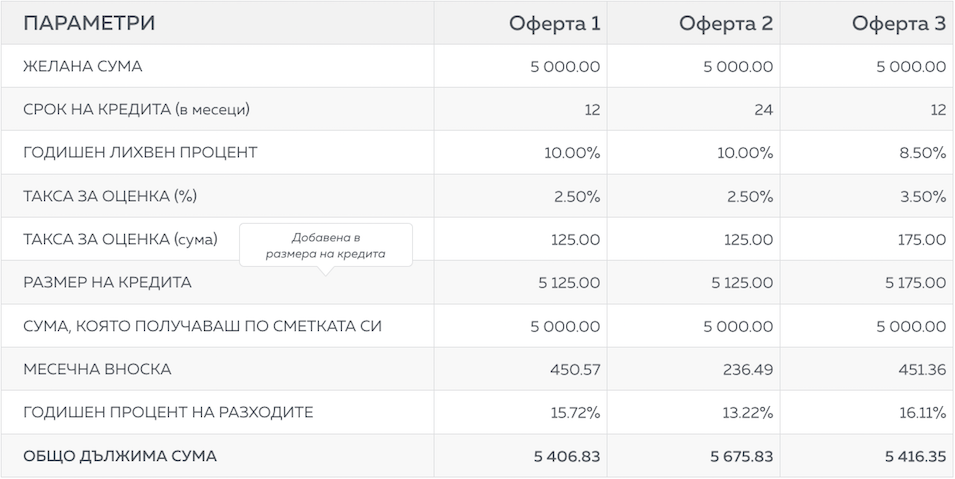Select ГОДИШЕН ПРОЦЕНТ НА РАЗХОДИТЕ row label

click(168, 413)
